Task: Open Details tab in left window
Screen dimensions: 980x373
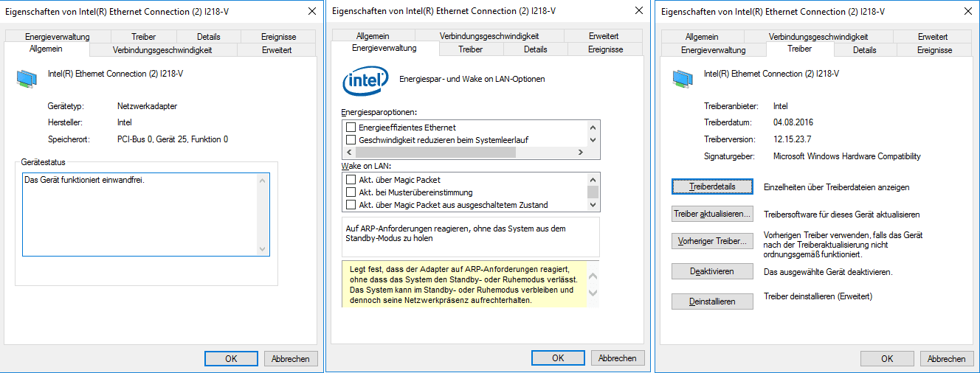Action: pos(209,36)
